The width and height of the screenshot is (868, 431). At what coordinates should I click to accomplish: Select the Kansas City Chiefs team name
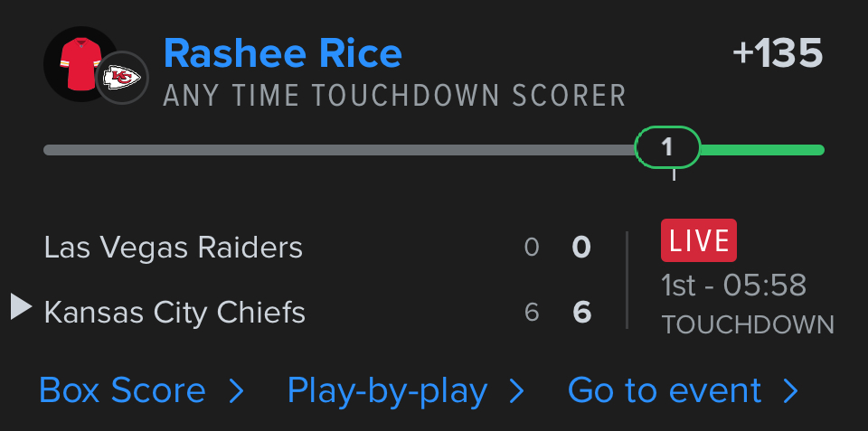click(175, 313)
